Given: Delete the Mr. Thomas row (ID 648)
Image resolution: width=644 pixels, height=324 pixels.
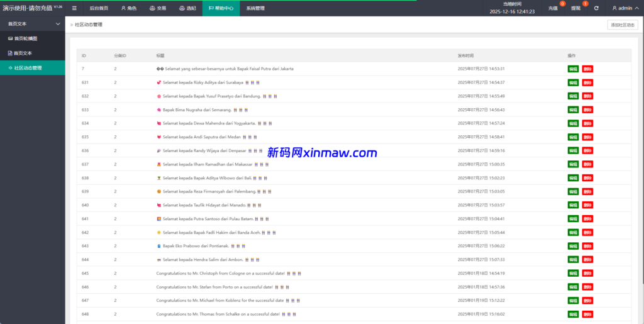Looking at the screenshot, I should pos(587,314).
